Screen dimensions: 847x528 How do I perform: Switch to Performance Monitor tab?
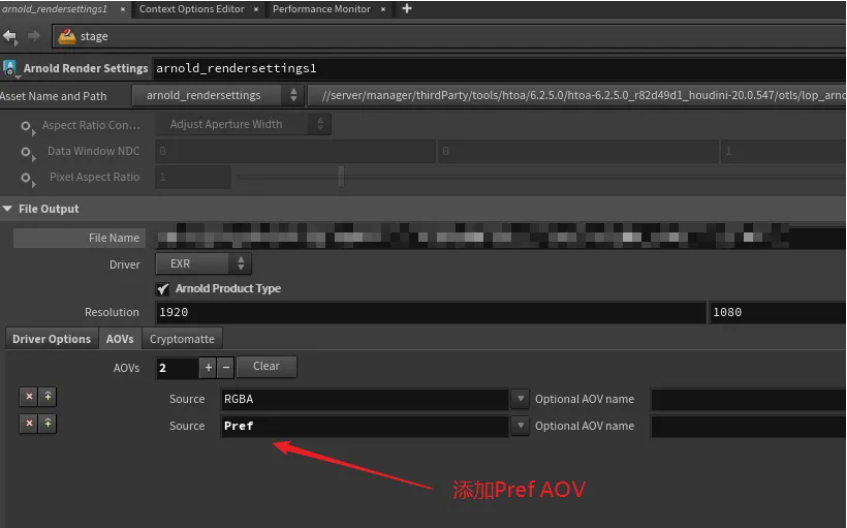click(321, 9)
